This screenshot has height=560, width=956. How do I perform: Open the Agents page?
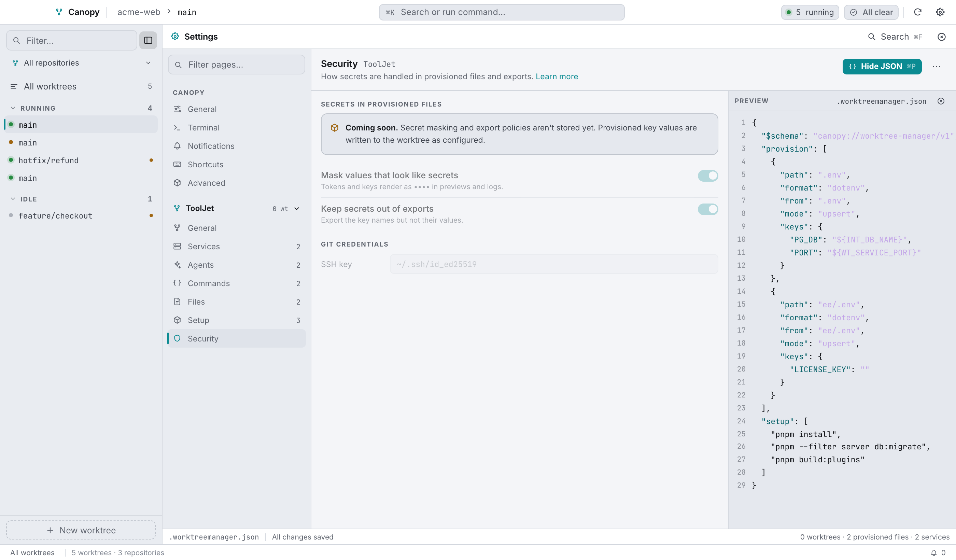point(237,265)
